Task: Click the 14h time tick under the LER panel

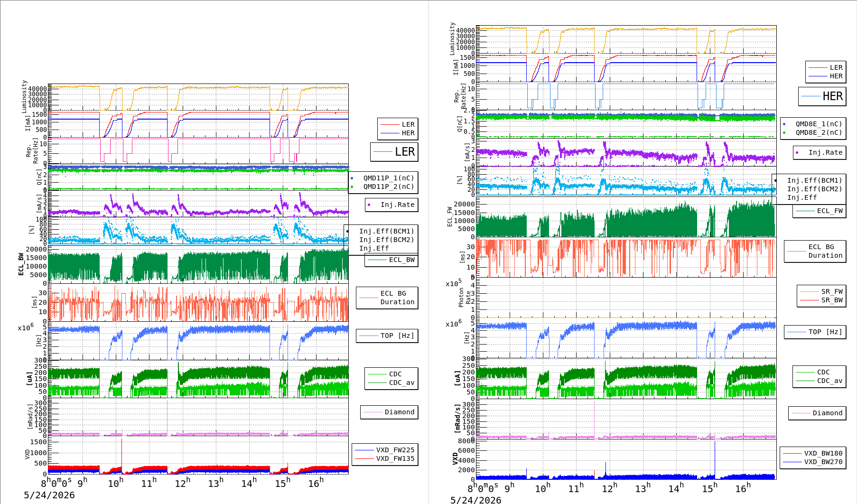Action: tap(249, 482)
